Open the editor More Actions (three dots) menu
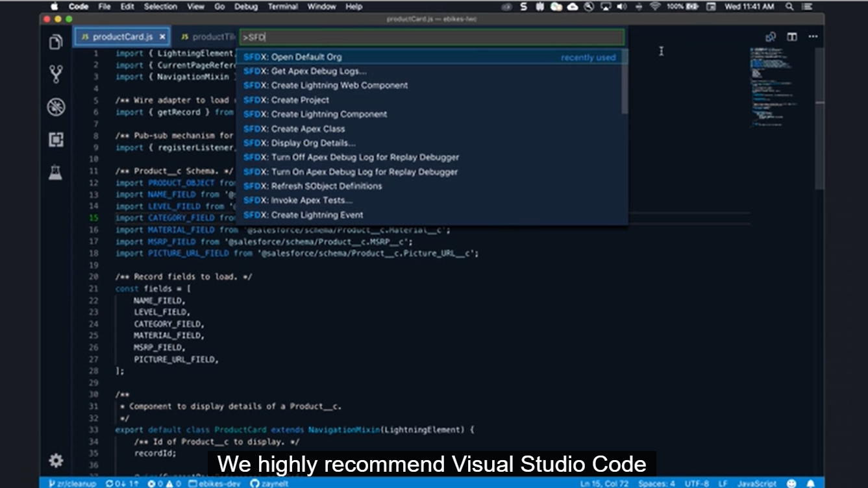The height and width of the screenshot is (488, 868). [x=813, y=37]
